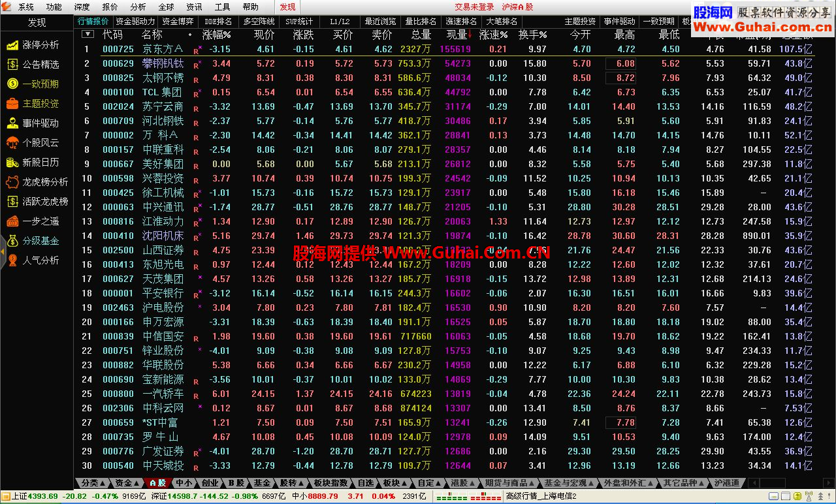Viewport: 836px width, 504px height.
Task: Collapse the left sidebar with the orange arrow
Action: click(3, 251)
